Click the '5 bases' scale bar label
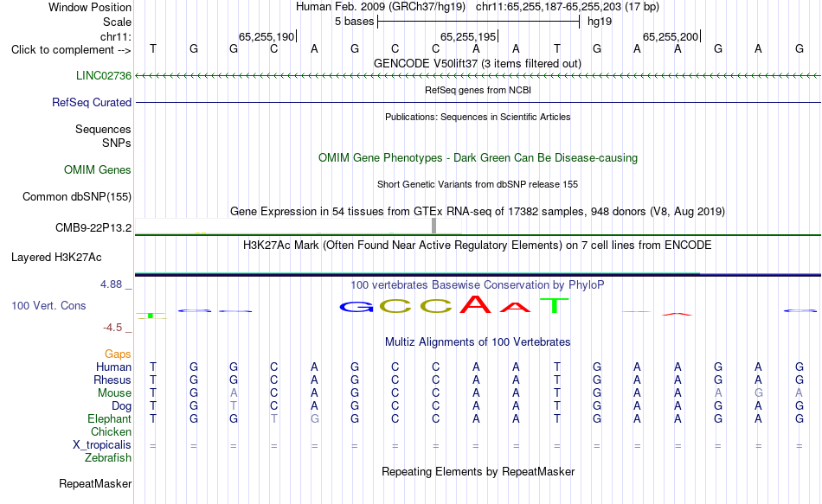The width and height of the screenshot is (822, 504). click(355, 22)
